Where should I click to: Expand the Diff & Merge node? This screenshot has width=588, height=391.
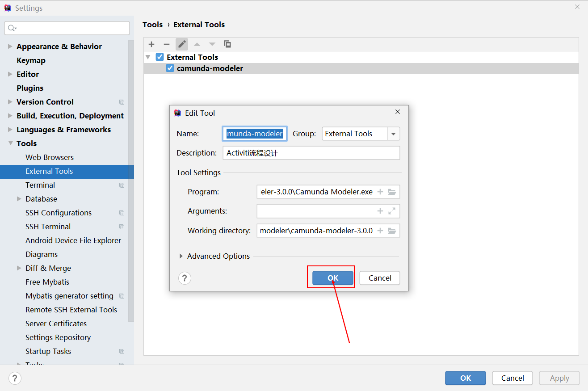coord(19,268)
